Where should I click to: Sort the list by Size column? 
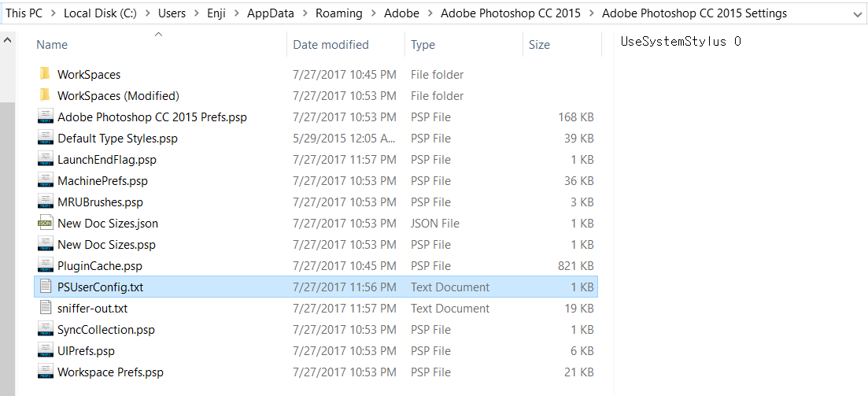point(539,44)
